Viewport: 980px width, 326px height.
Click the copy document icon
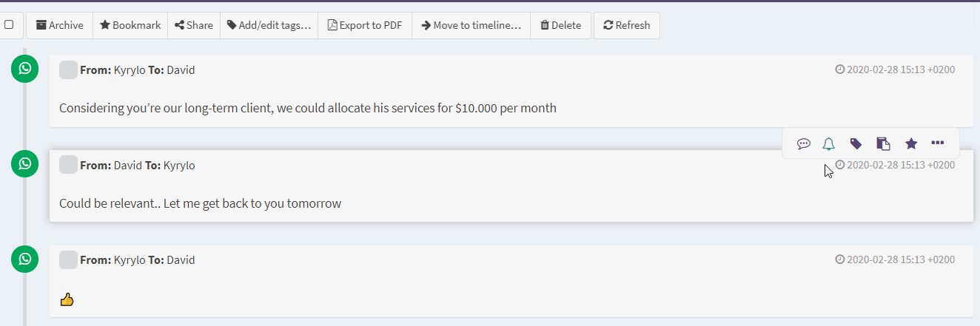point(883,143)
